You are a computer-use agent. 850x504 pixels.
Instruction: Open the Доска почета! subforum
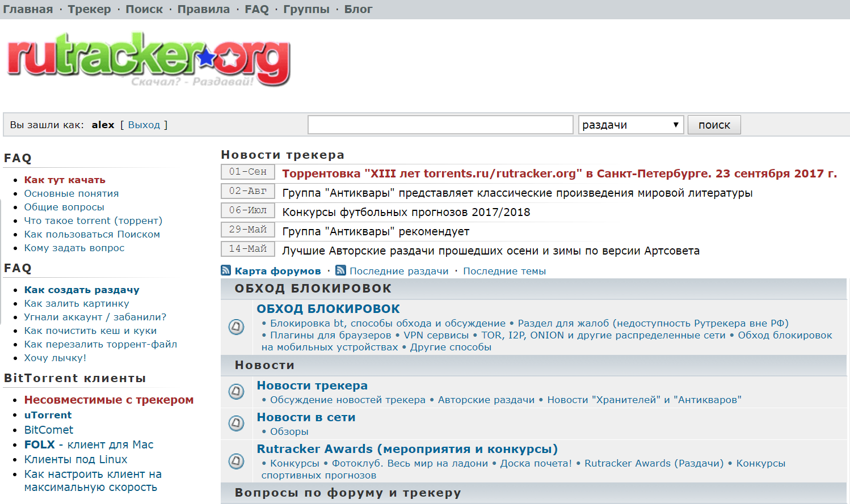click(x=536, y=463)
